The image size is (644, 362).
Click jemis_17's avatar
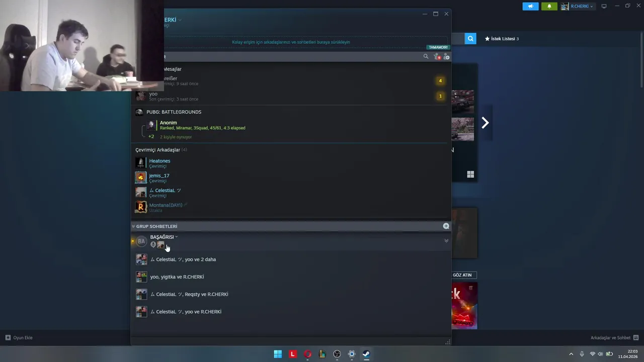point(140,177)
